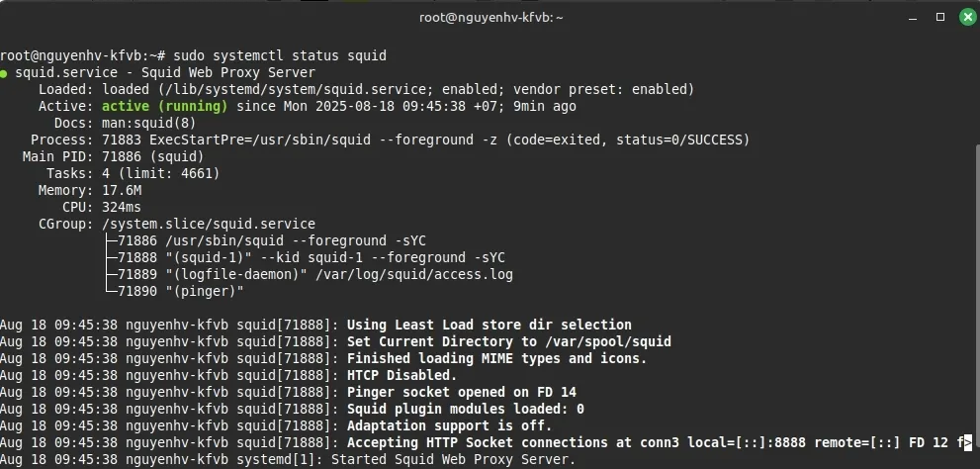Maximize the terminal window

click(x=939, y=16)
